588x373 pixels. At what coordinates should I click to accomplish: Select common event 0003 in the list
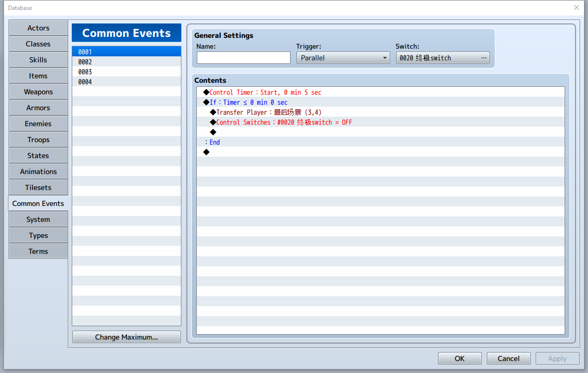click(127, 72)
